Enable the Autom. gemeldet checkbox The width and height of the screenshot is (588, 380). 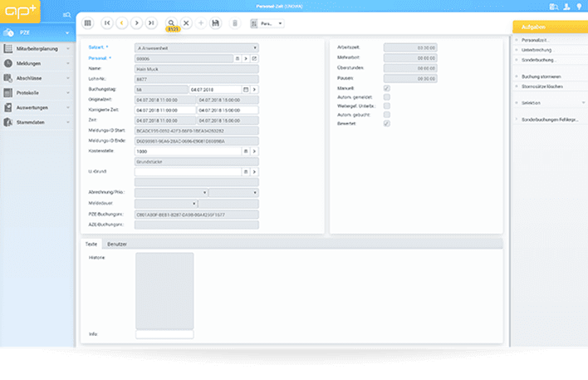point(387,96)
